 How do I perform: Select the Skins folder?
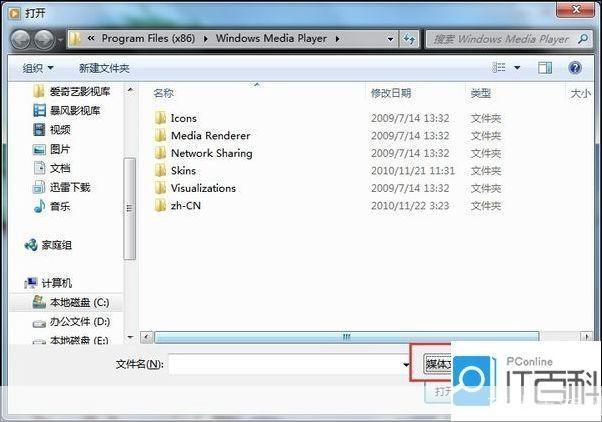coord(183,171)
